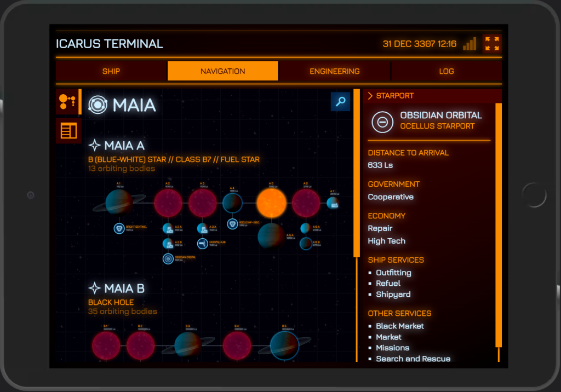Click Search and Rescue service entry
This screenshot has height=392, width=561.
tap(413, 359)
